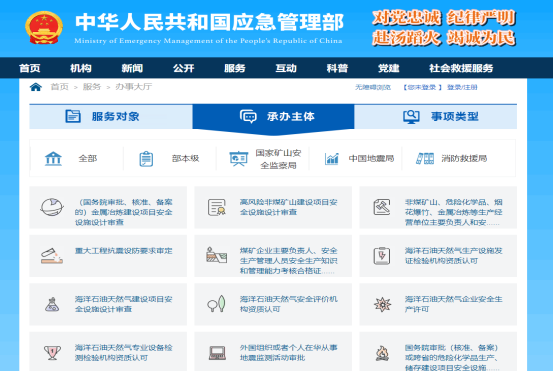
Task: Click the home icon in the breadcrumb
Action: (x=36, y=87)
